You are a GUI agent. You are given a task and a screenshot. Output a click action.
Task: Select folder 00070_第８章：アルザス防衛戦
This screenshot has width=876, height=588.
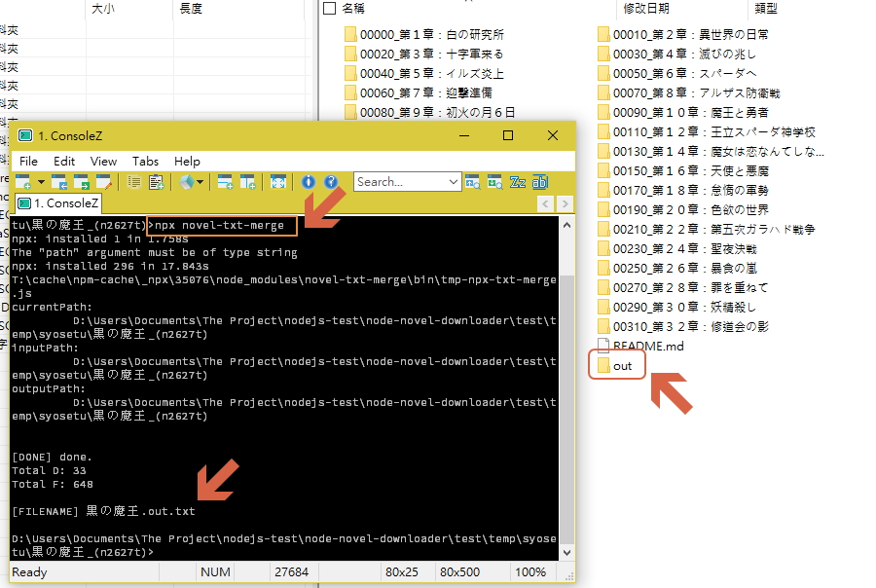[x=689, y=92]
